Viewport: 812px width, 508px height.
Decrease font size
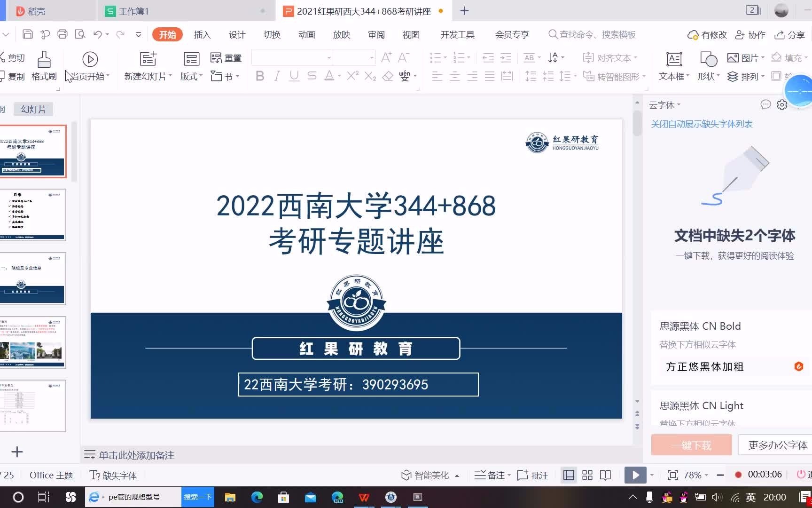(404, 58)
